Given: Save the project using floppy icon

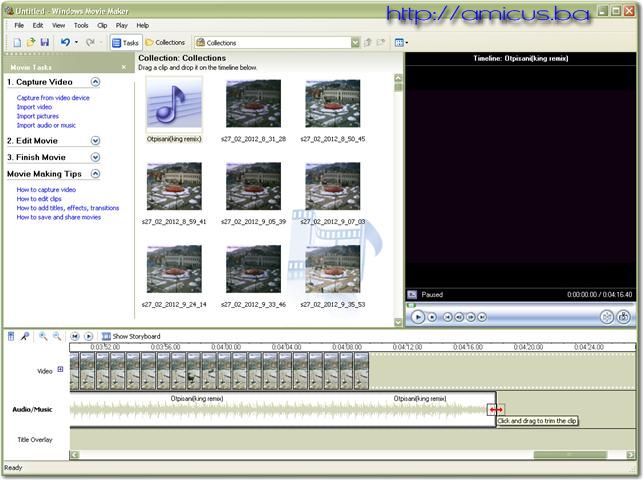Looking at the screenshot, I should pyautogui.click(x=45, y=42).
